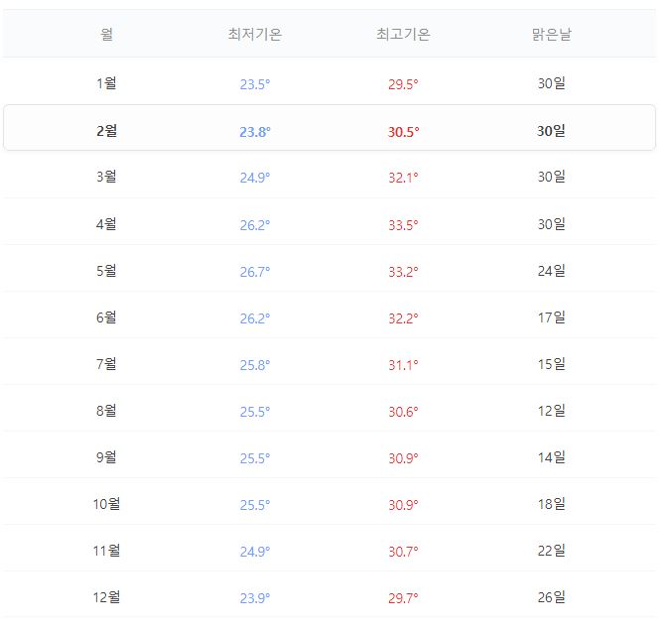Click the 30.6° high temperature value
The image size is (672, 632).
click(403, 412)
